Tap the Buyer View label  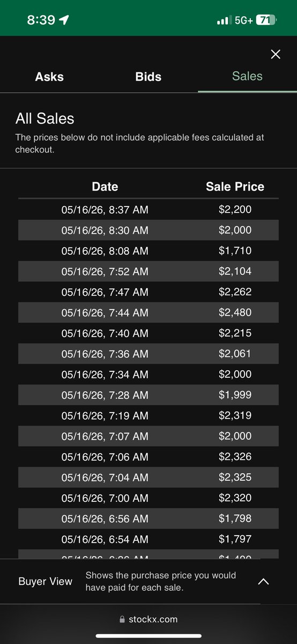point(46,581)
